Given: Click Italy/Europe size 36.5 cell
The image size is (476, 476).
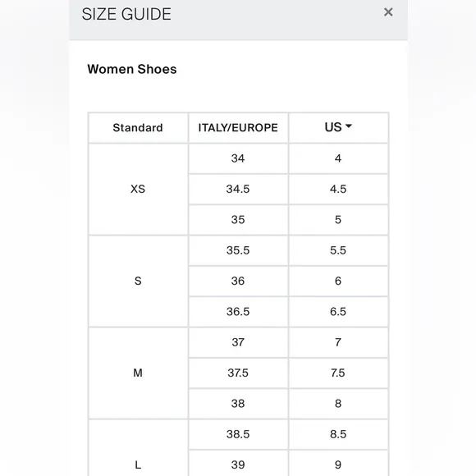Looking at the screenshot, I should (238, 312).
